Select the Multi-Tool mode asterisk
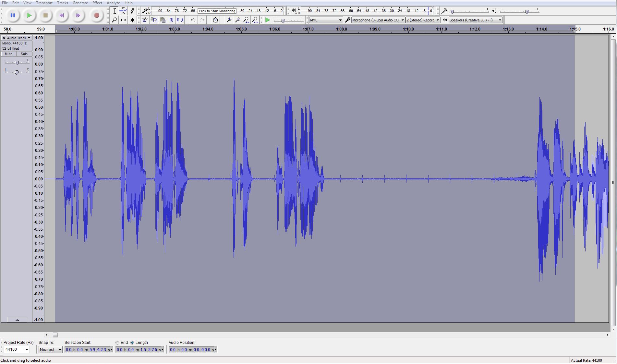The image size is (617, 364). pyautogui.click(x=132, y=20)
